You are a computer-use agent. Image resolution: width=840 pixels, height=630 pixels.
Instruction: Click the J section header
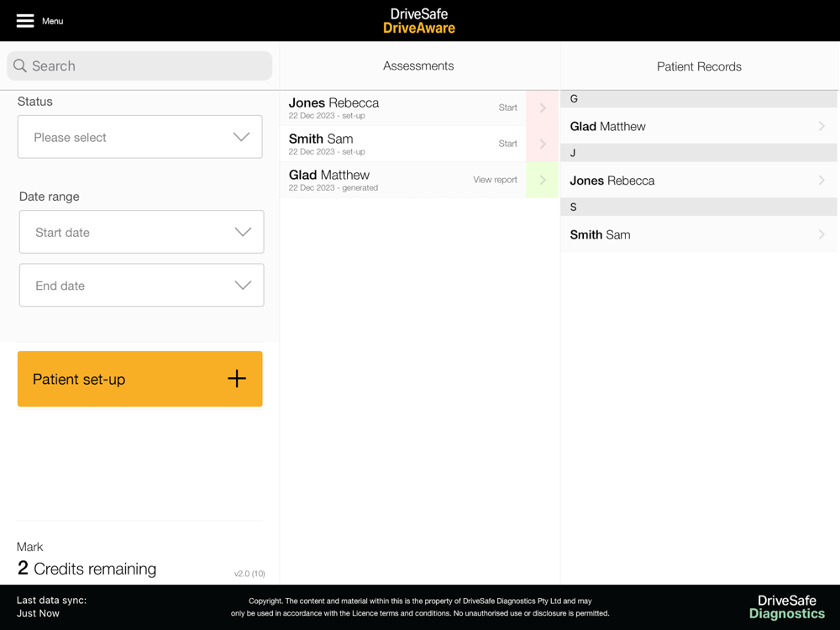699,153
